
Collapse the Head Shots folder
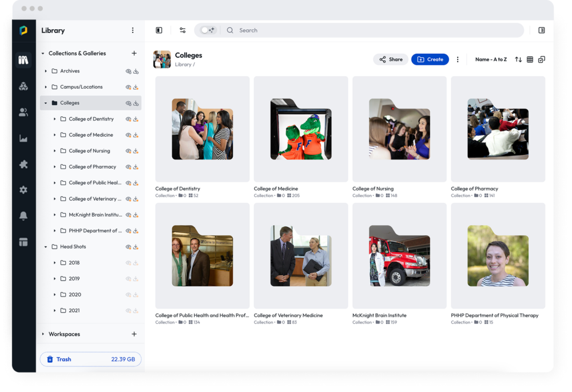tap(46, 247)
